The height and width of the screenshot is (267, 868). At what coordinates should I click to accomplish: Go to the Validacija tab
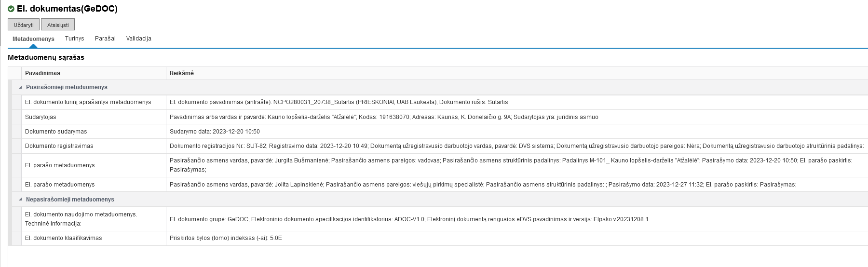click(139, 39)
